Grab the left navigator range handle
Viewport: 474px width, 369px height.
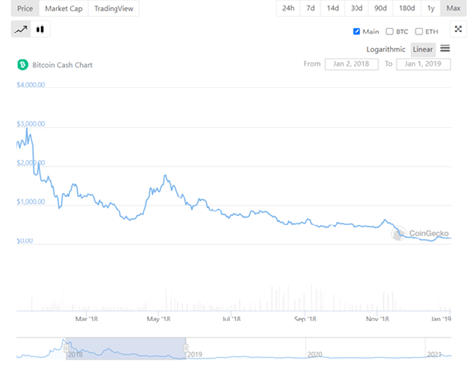tap(66, 348)
